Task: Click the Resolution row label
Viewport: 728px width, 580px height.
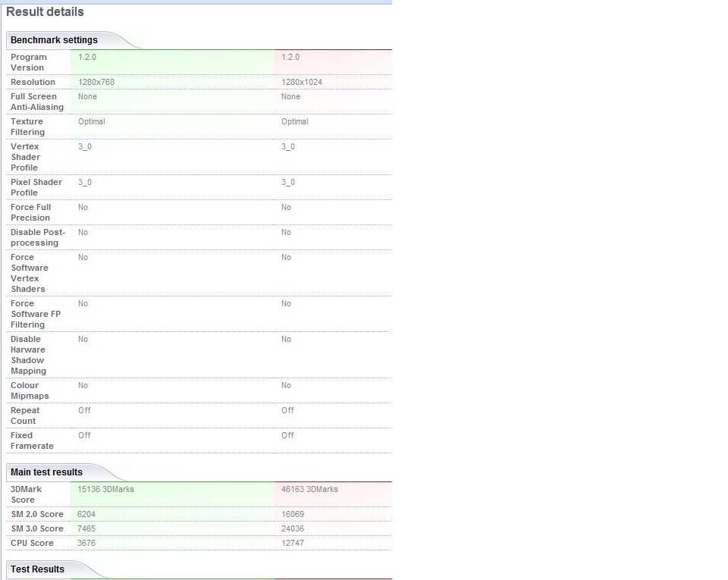Action: click(33, 82)
